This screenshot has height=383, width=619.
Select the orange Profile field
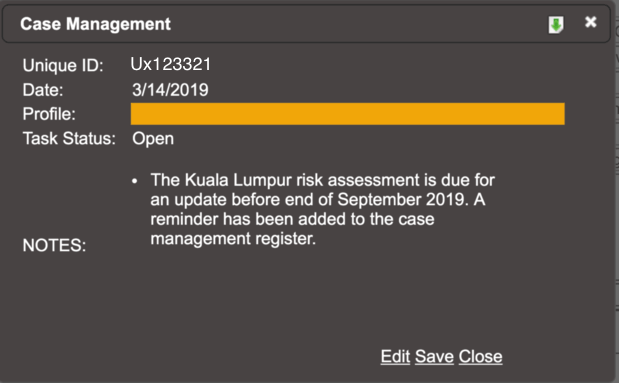click(x=347, y=114)
